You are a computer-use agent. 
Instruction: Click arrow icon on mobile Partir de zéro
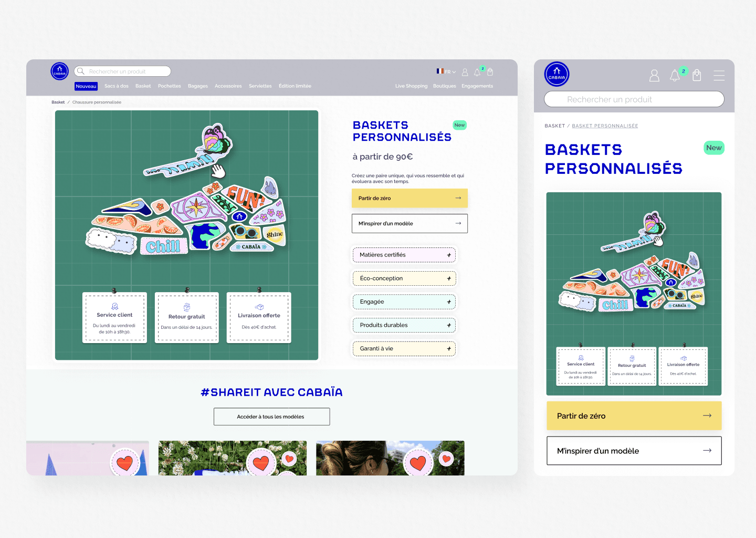pos(707,416)
